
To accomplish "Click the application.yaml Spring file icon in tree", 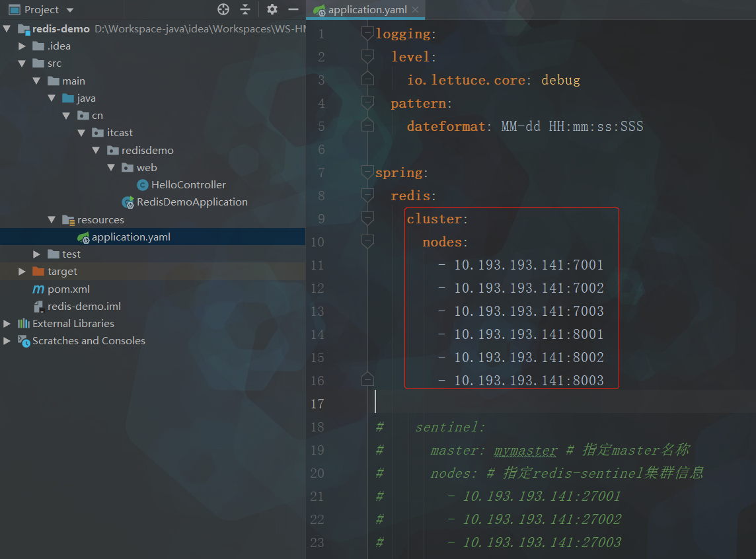I will coord(83,237).
